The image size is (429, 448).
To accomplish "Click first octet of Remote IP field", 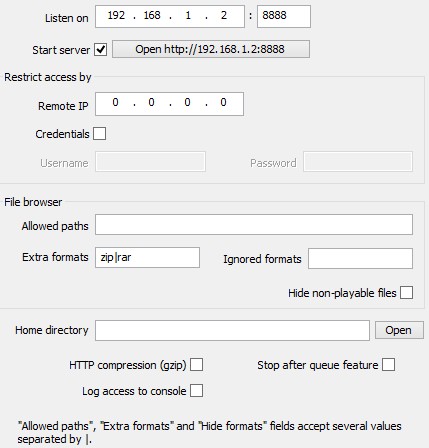I will click(x=115, y=102).
